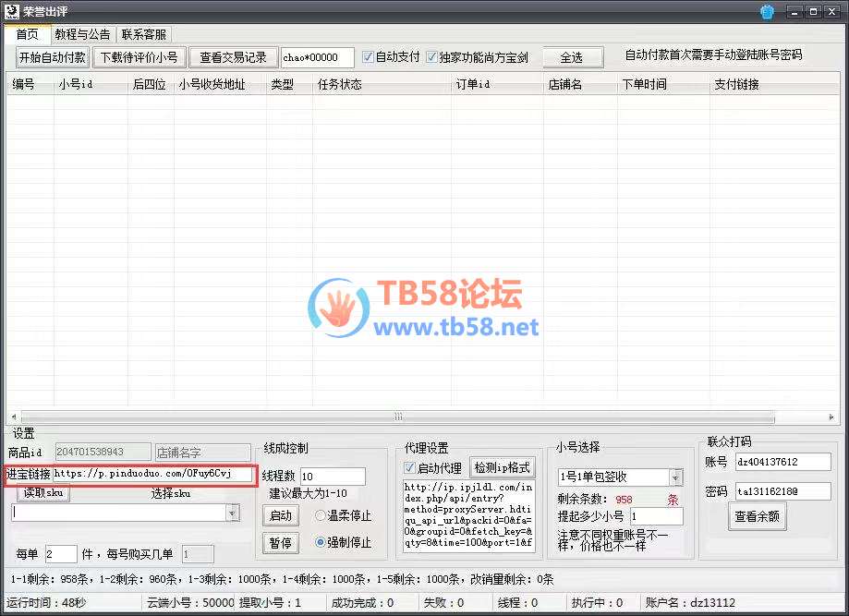Click the 成功完成：0 status entry
This screenshot has height=616, width=849.
tap(363, 602)
